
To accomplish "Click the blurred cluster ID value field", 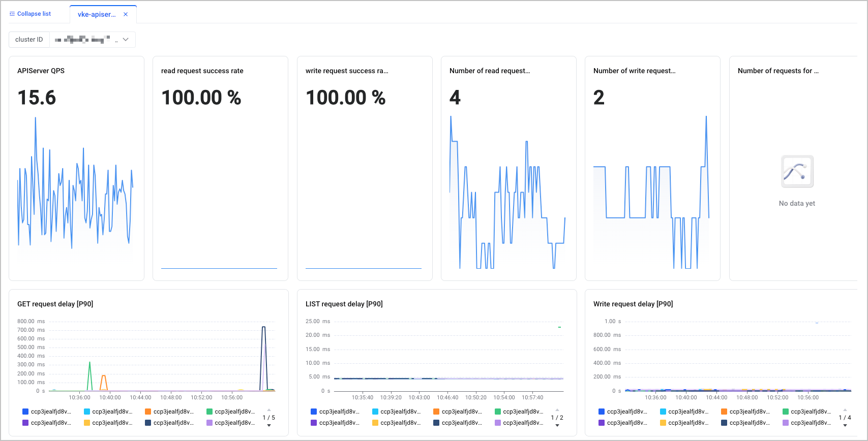I will pyautogui.click(x=93, y=39).
